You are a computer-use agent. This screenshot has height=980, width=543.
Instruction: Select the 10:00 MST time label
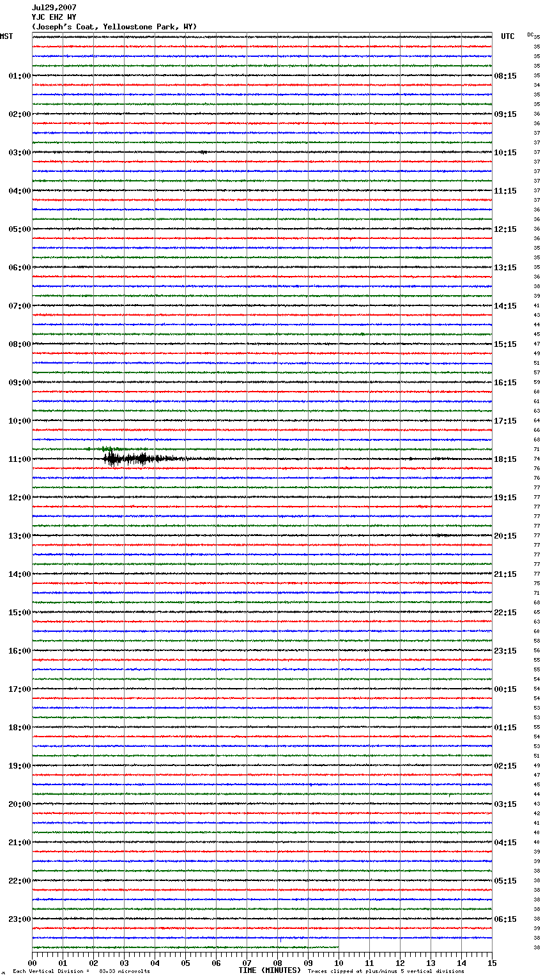click(20, 421)
